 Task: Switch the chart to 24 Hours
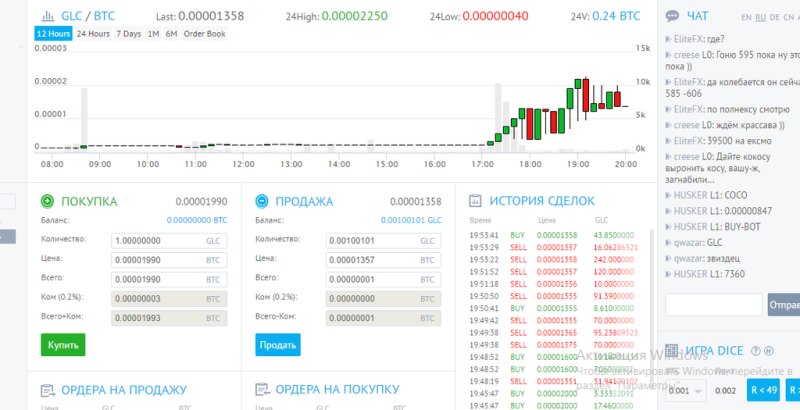(x=93, y=34)
